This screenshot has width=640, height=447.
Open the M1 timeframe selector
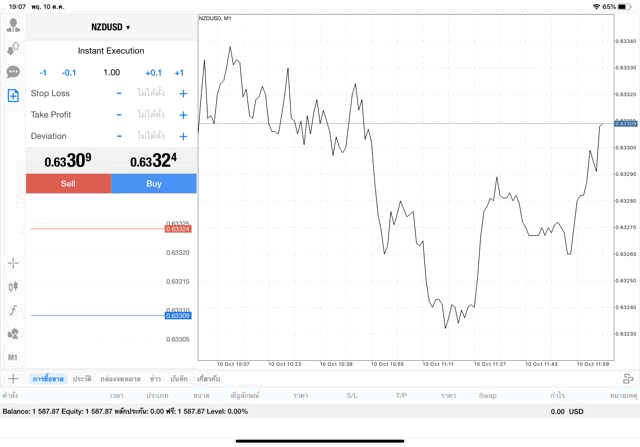(x=13, y=357)
